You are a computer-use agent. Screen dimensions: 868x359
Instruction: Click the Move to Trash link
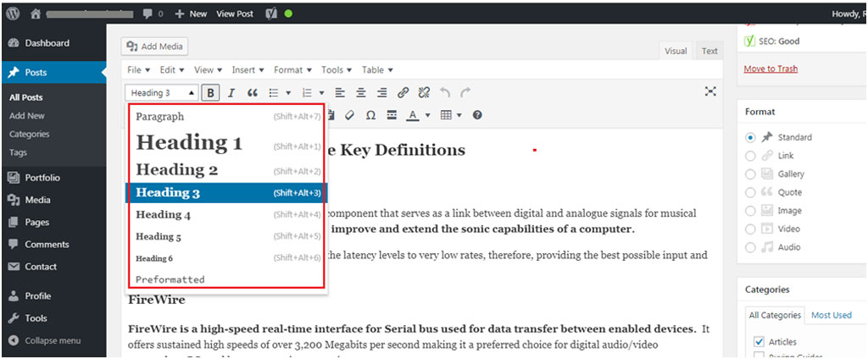pyautogui.click(x=771, y=69)
